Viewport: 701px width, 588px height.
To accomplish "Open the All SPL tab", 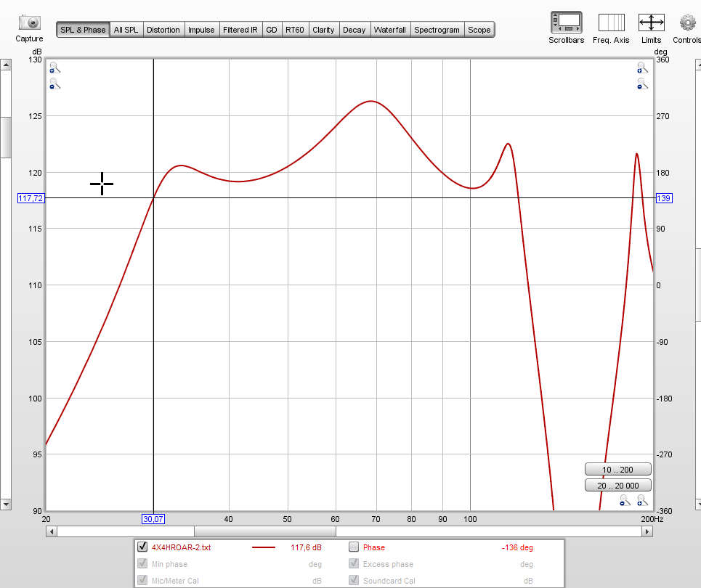I will 126,30.
